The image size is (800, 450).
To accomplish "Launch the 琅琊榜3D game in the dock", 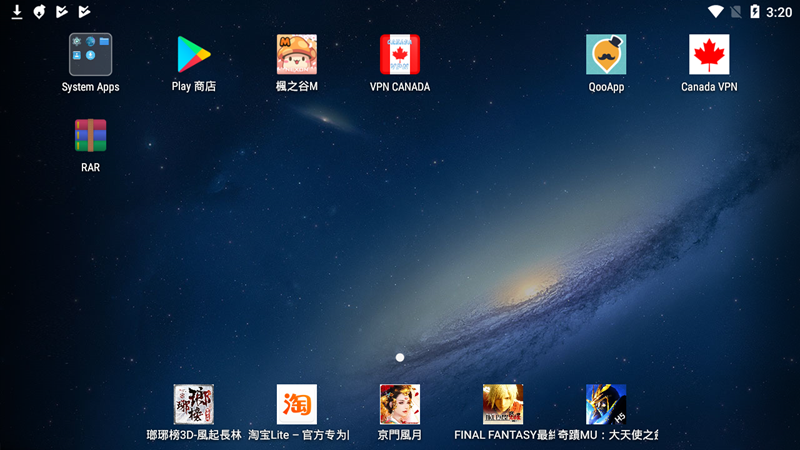I will (194, 405).
